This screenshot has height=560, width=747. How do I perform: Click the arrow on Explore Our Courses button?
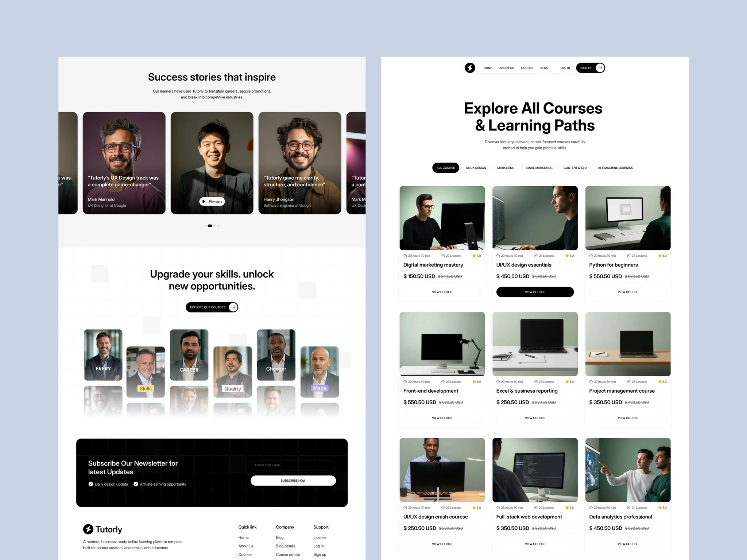(x=232, y=307)
